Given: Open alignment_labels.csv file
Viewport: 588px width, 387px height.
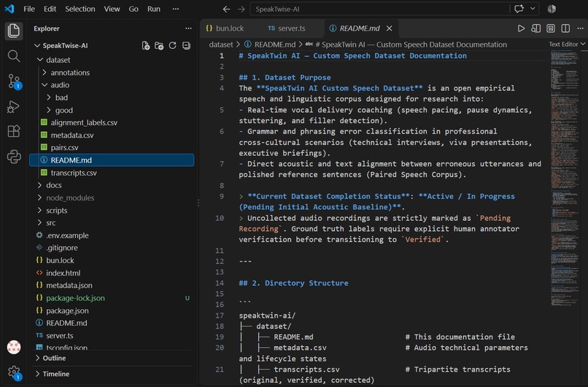Looking at the screenshot, I should tap(84, 122).
